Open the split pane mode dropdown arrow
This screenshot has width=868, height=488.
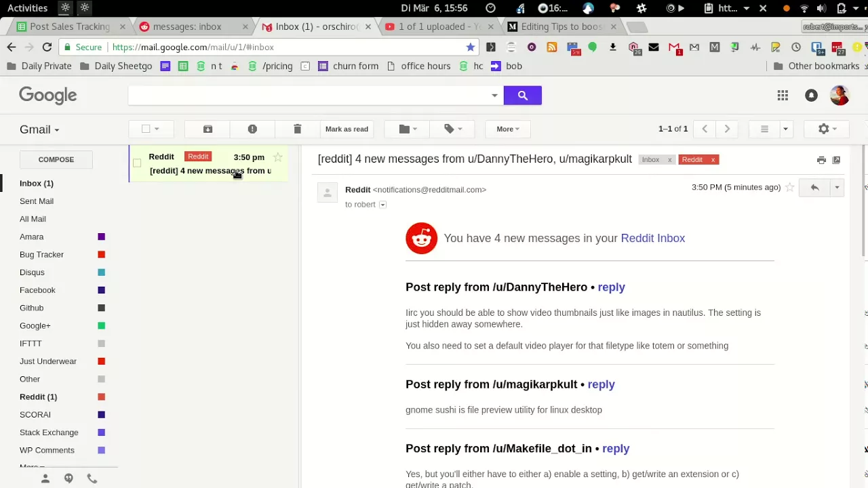[x=785, y=129]
